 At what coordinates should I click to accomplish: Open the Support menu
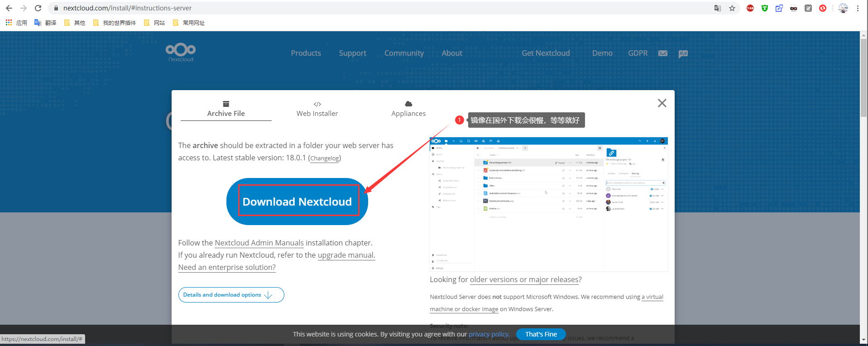(x=353, y=53)
